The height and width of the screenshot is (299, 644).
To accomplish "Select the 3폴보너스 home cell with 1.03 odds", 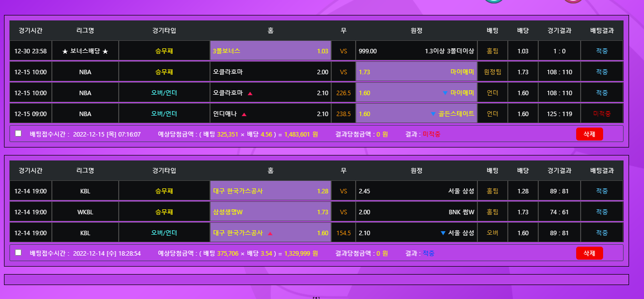I will [270, 51].
